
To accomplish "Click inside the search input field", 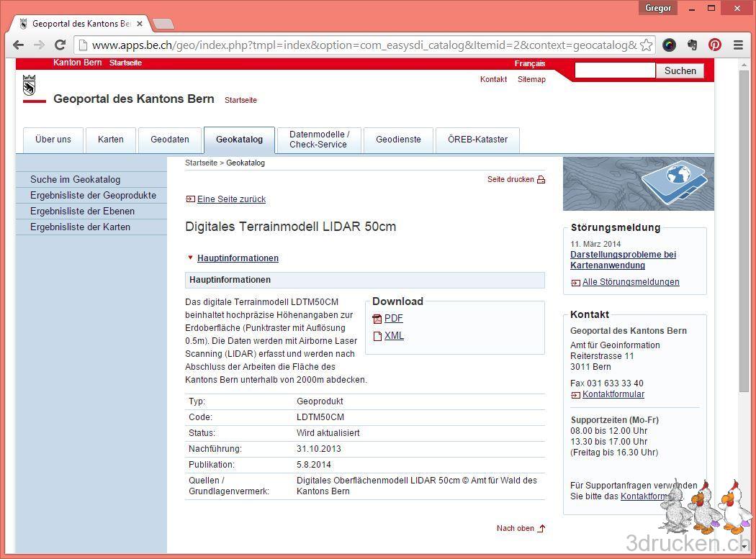I will 614,70.
